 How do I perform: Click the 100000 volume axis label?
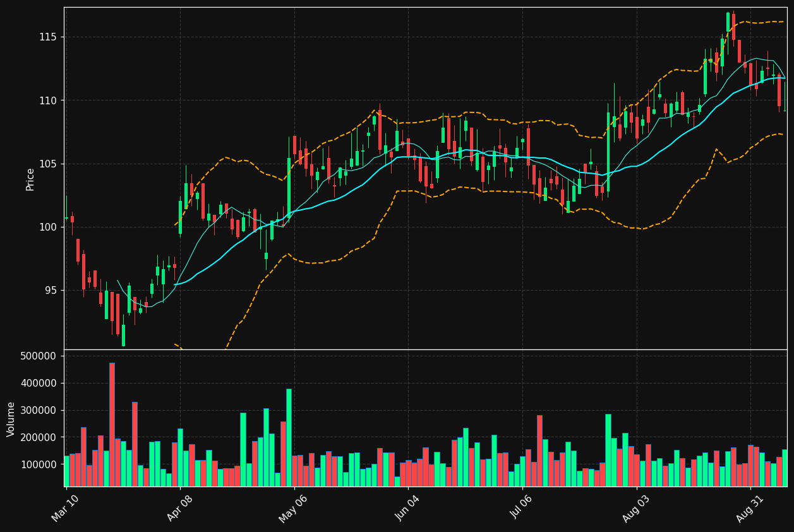point(39,464)
